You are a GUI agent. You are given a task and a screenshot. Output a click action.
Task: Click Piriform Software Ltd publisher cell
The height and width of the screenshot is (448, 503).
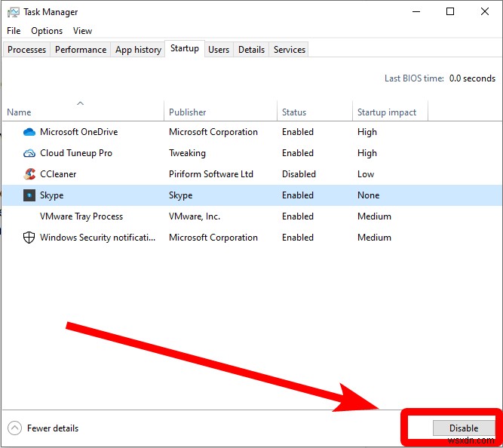(x=211, y=174)
